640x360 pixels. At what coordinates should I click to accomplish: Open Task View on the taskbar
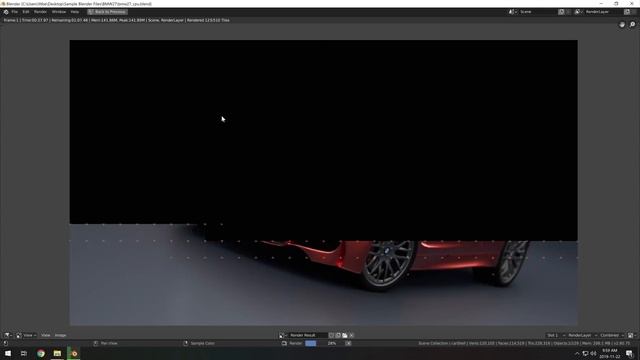[x=24, y=353]
